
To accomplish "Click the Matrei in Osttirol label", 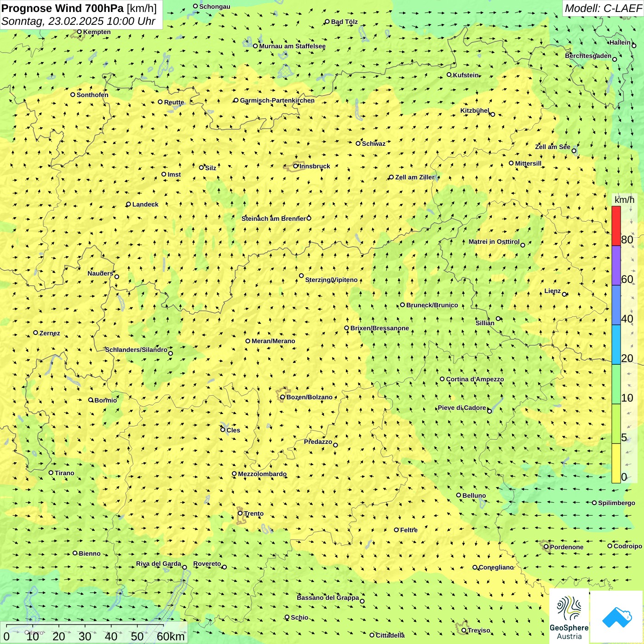I will click(494, 241).
